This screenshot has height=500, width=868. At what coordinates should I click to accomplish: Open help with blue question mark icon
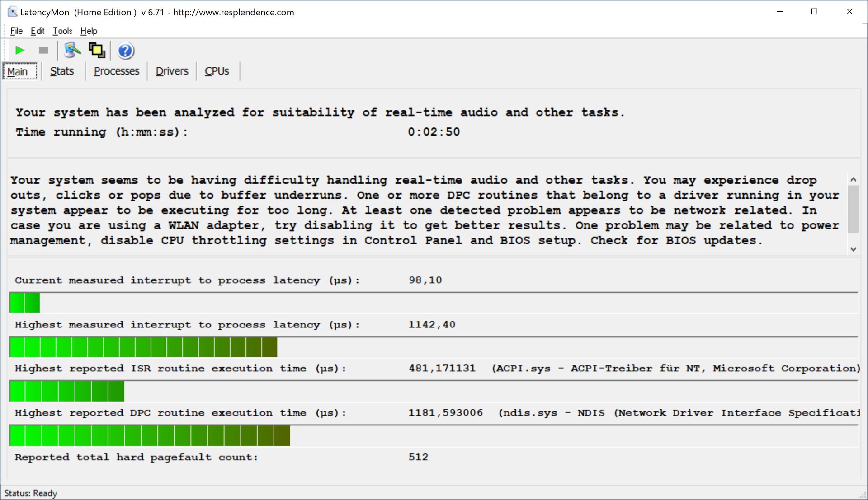pos(125,51)
